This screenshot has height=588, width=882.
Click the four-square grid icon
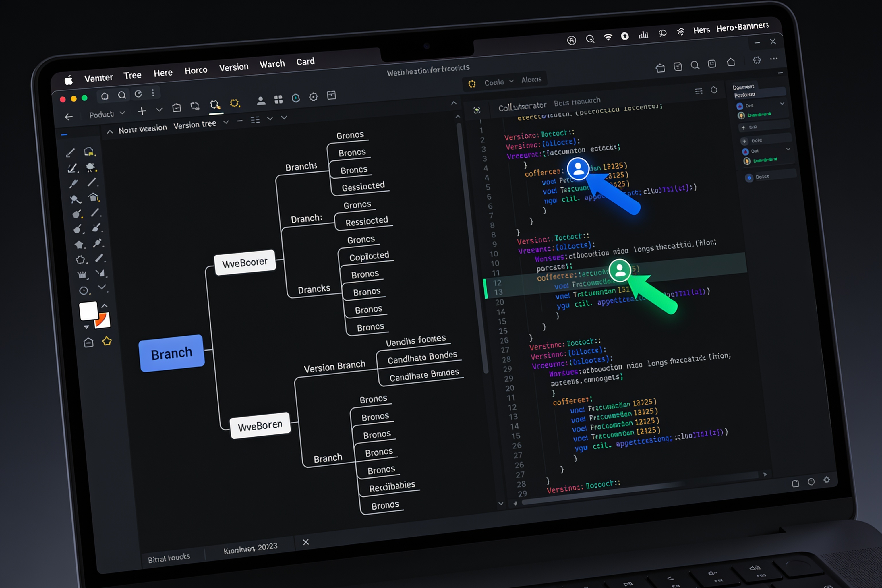tap(278, 99)
